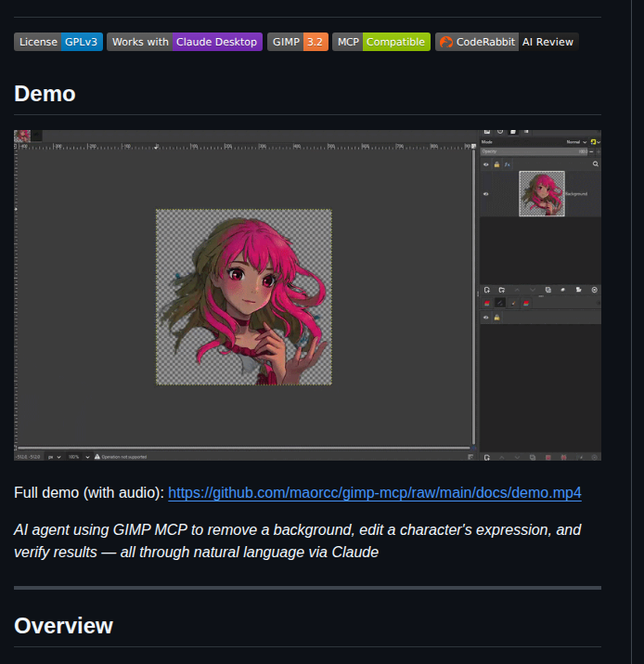
Task: Toggle the eye icon in the lower dock panel
Action: (485, 318)
